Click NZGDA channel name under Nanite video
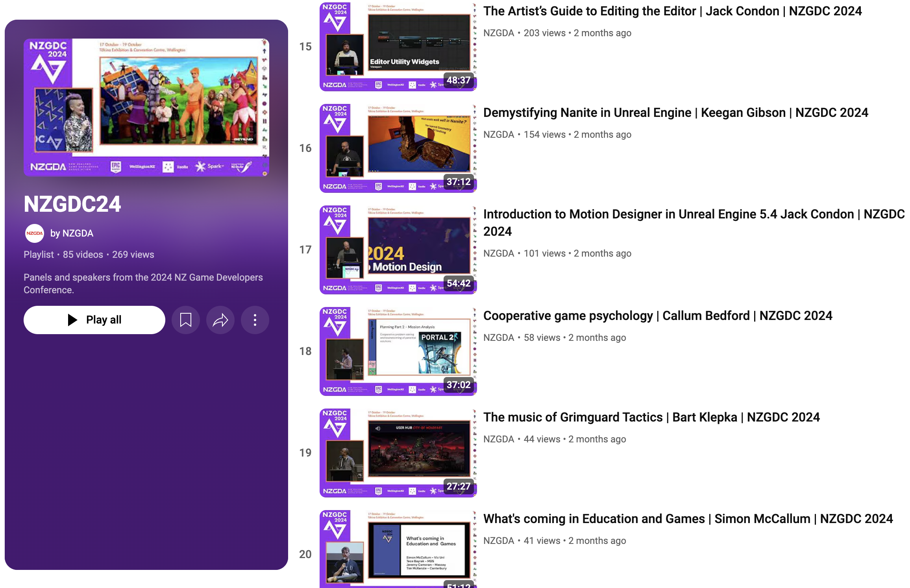The image size is (910, 588). tap(498, 135)
